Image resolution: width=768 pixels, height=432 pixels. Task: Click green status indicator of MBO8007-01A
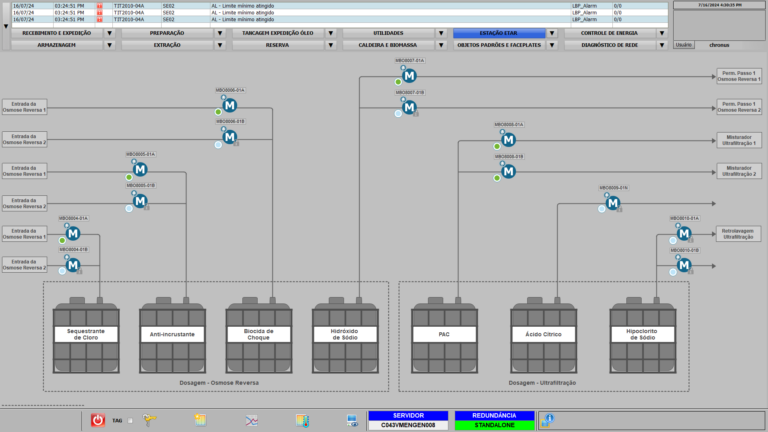point(398,82)
